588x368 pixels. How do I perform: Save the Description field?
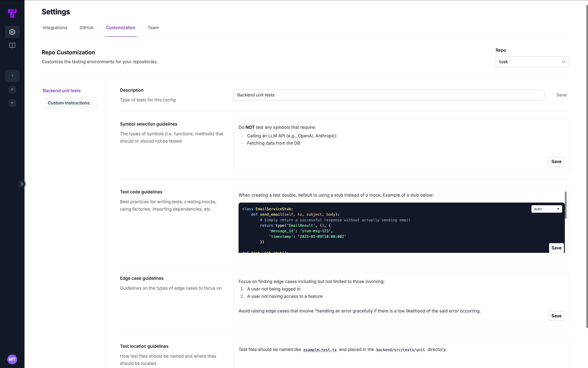click(561, 95)
